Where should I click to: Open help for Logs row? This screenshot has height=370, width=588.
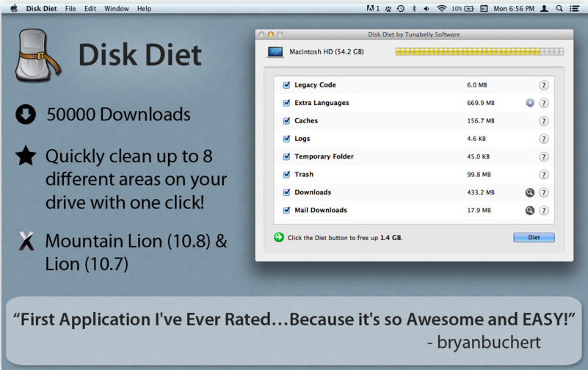544,139
